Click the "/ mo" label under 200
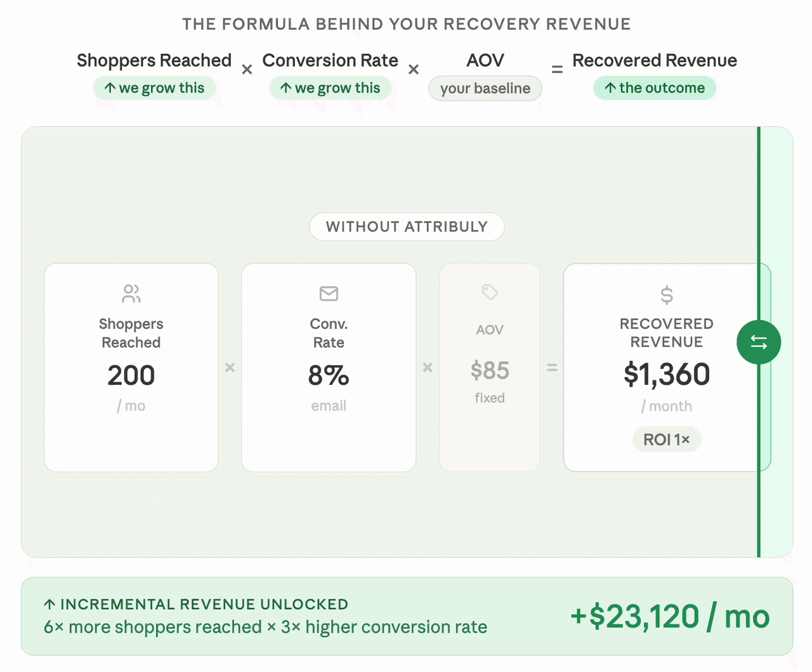The width and height of the screenshot is (812, 672). click(131, 406)
